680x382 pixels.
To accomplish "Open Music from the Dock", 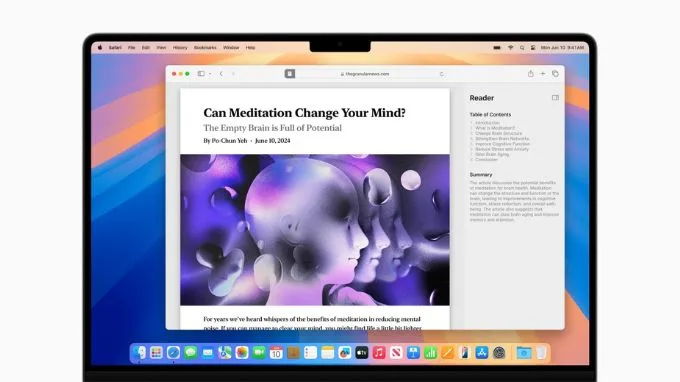I will pos(379,353).
